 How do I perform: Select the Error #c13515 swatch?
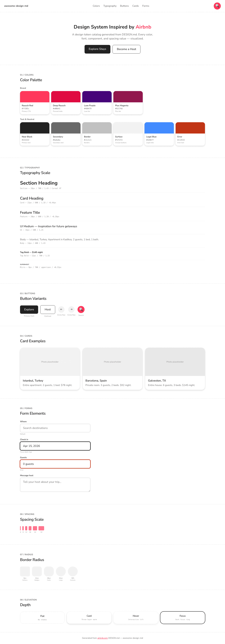click(190, 134)
